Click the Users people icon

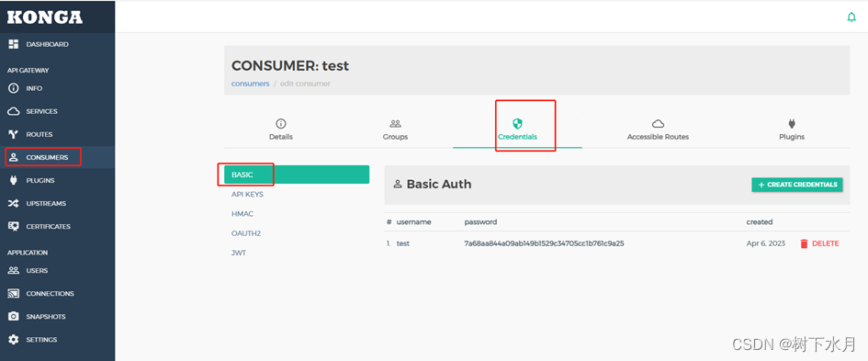coord(14,271)
